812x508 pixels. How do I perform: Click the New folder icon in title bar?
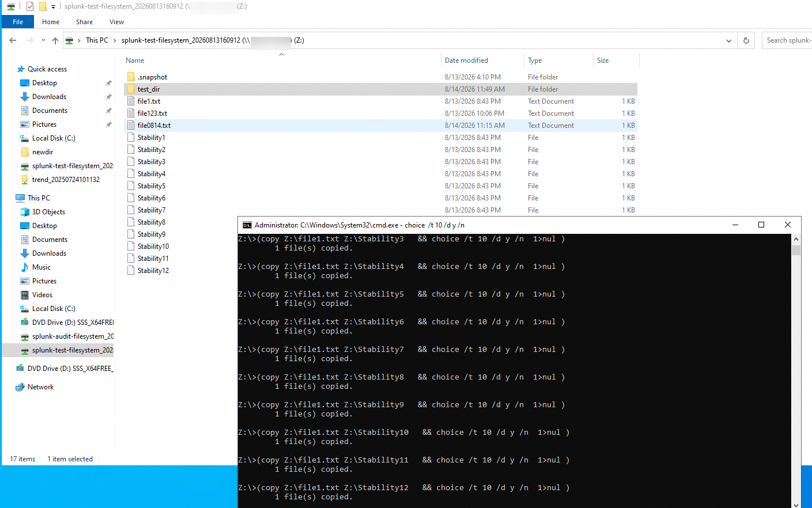[43, 6]
